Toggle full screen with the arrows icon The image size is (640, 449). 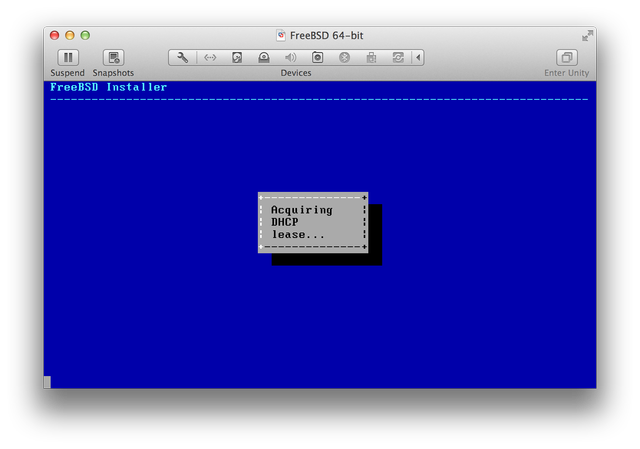[587, 36]
